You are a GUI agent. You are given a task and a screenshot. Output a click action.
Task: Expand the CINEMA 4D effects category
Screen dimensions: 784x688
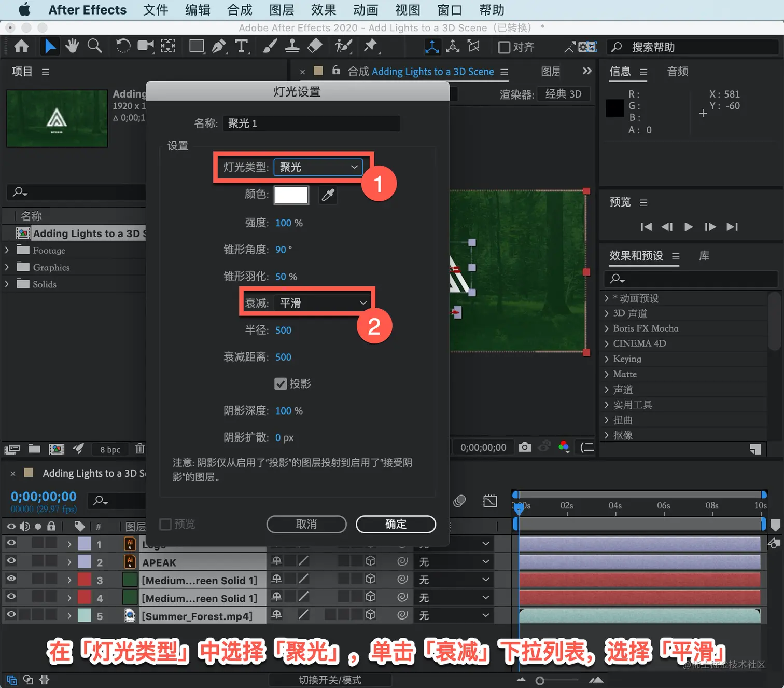click(x=607, y=343)
